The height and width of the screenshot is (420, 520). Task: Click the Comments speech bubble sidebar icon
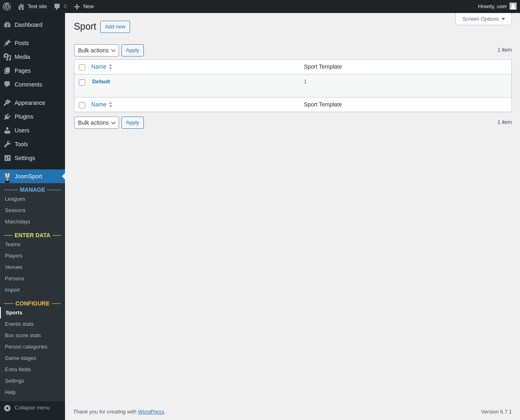pyautogui.click(x=7, y=84)
